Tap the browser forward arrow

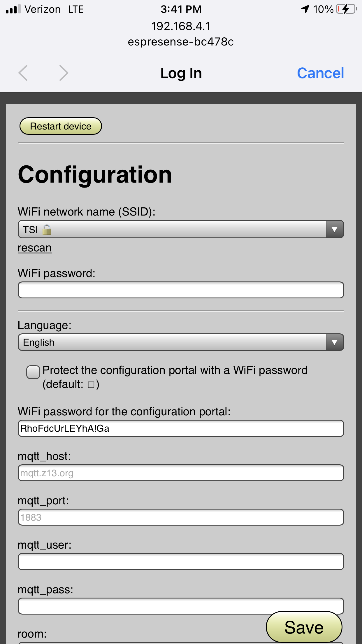tap(64, 73)
